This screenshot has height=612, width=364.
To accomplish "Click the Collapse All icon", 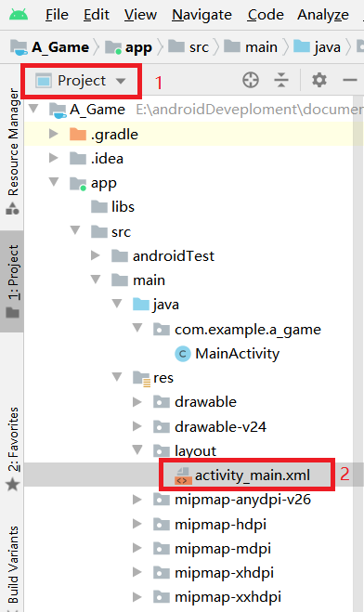I will tap(281, 81).
